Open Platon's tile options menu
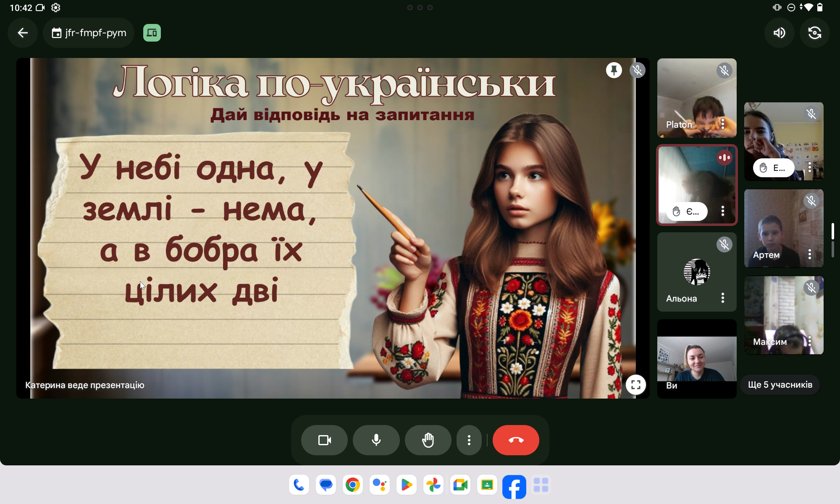840x504 pixels. pos(722,124)
